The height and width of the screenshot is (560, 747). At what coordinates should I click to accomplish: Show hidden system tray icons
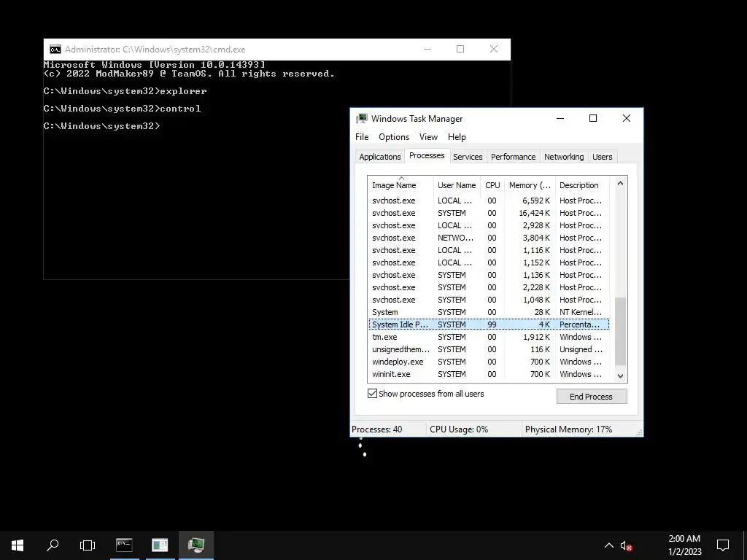[609, 545]
